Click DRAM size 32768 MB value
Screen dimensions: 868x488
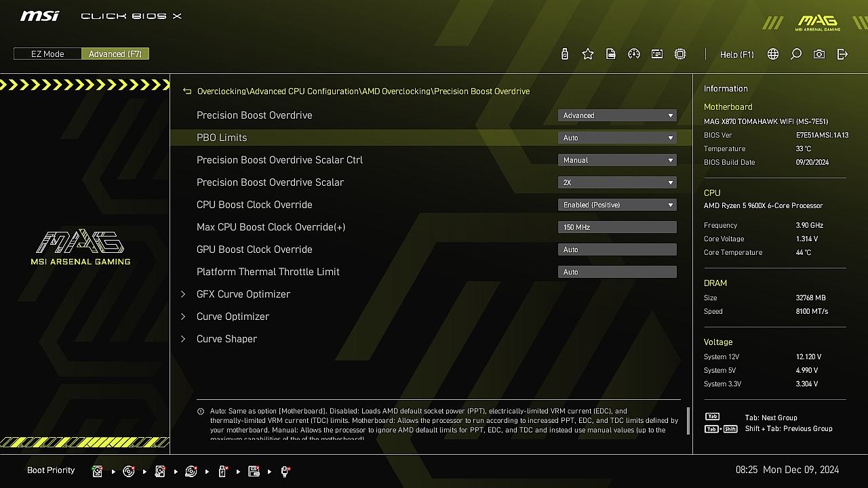(811, 298)
